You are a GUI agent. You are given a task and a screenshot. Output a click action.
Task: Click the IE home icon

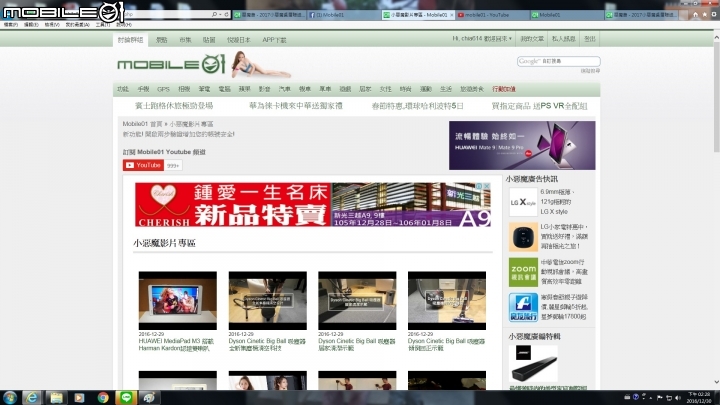pos(695,15)
